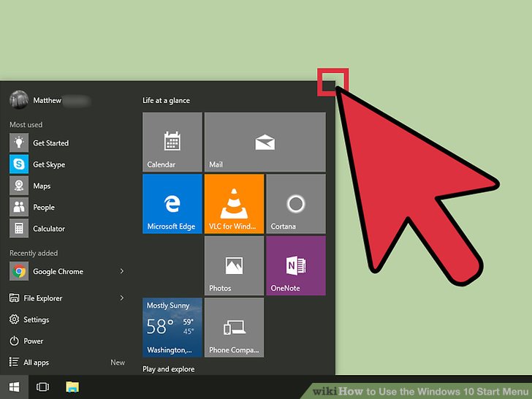
Task: Click the File Explorer text label
Action: coord(42,298)
